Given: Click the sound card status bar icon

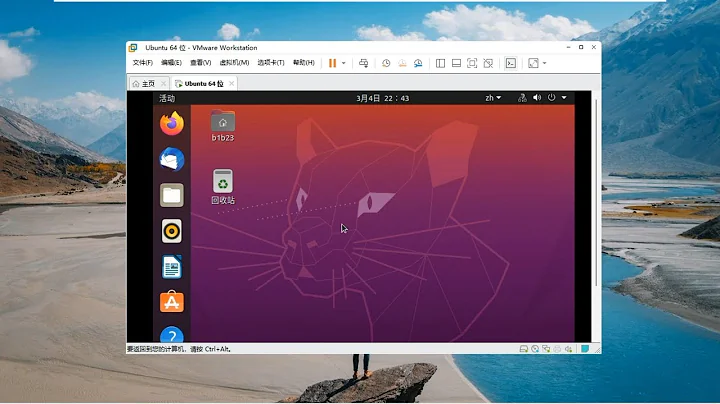Looking at the screenshot, I should (x=568, y=349).
